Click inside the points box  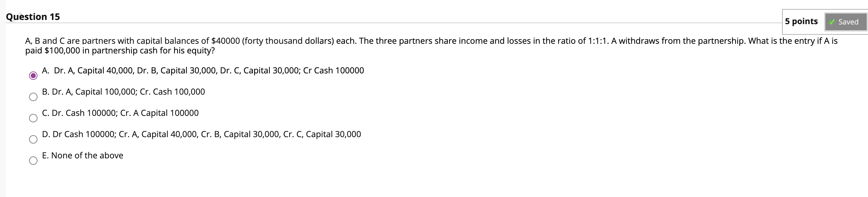coord(801,21)
